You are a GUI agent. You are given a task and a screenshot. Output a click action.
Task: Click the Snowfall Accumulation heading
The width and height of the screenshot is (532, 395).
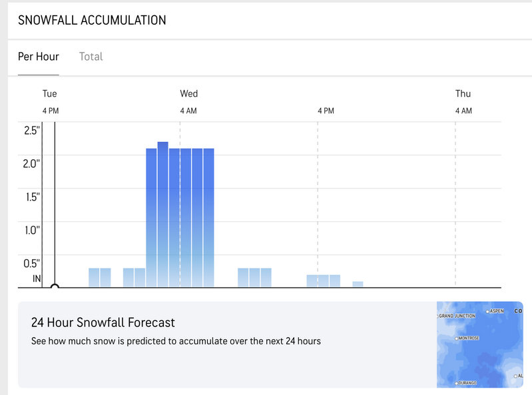[x=92, y=20]
